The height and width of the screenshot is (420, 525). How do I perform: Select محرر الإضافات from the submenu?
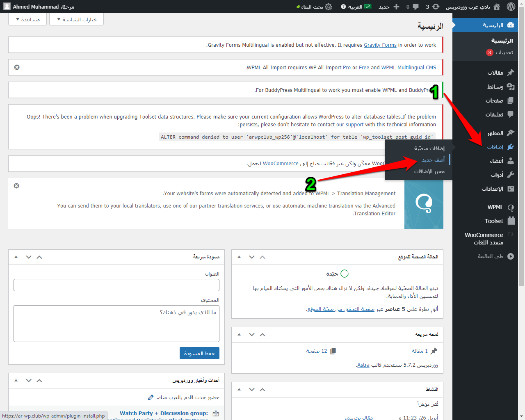click(x=429, y=171)
